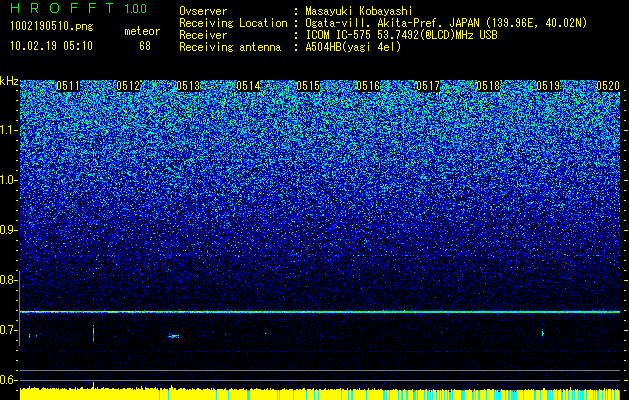Click the HROFFT 1.0.0 title text

pos(78,8)
